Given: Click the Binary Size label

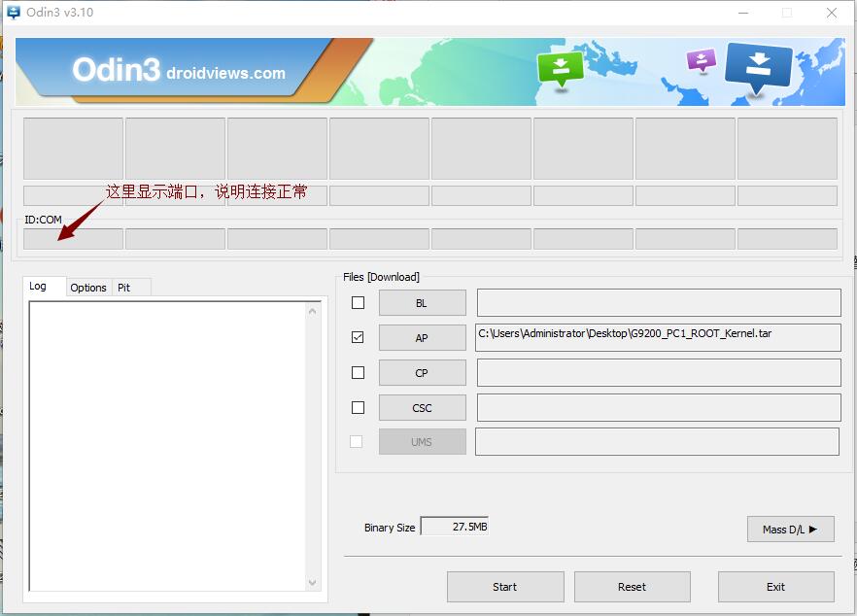Looking at the screenshot, I should click(390, 528).
